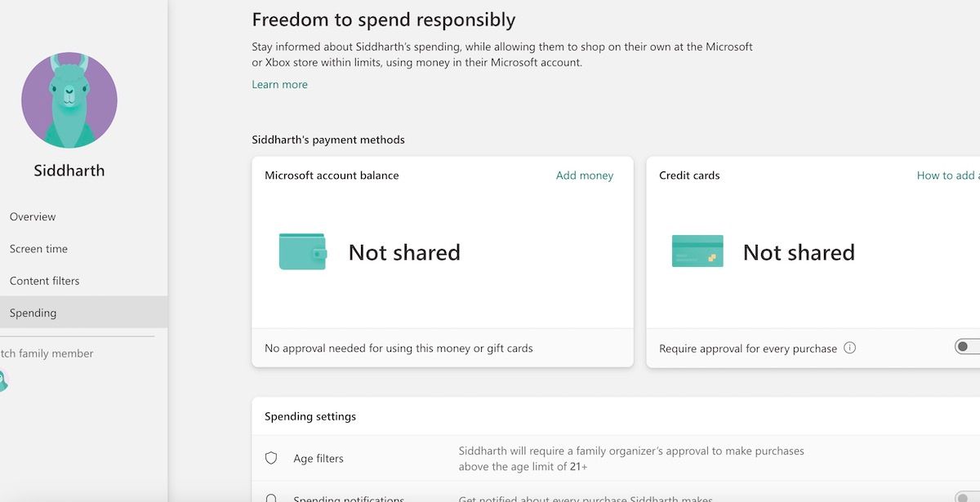Follow the Learn more link
Image resolution: width=980 pixels, height=502 pixels.
pos(279,84)
